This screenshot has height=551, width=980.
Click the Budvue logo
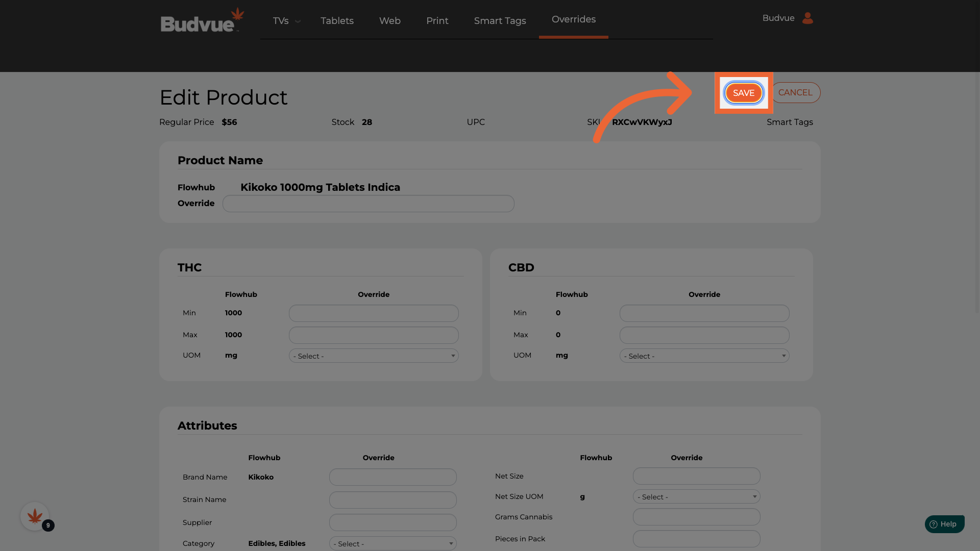coord(202,20)
